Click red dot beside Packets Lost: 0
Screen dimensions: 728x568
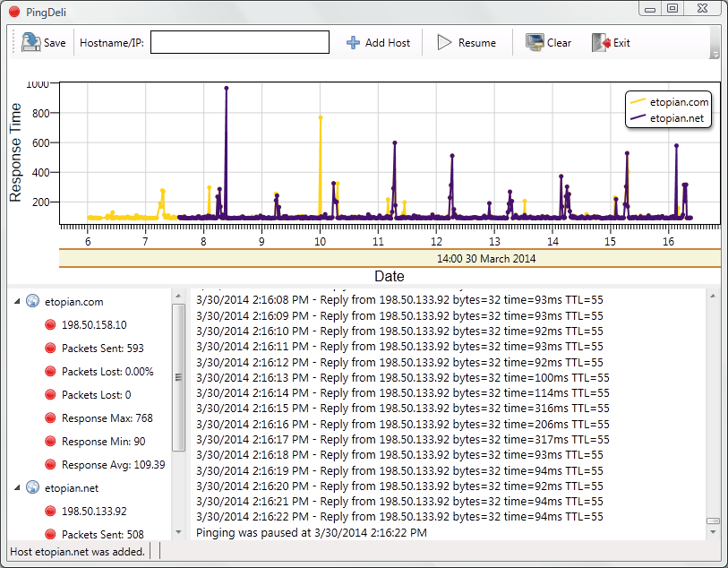coord(50,395)
